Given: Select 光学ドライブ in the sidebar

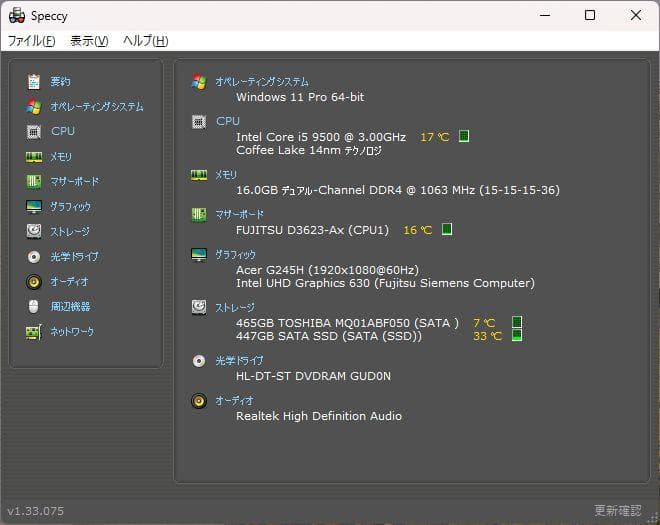Looking at the screenshot, I should tap(75, 256).
